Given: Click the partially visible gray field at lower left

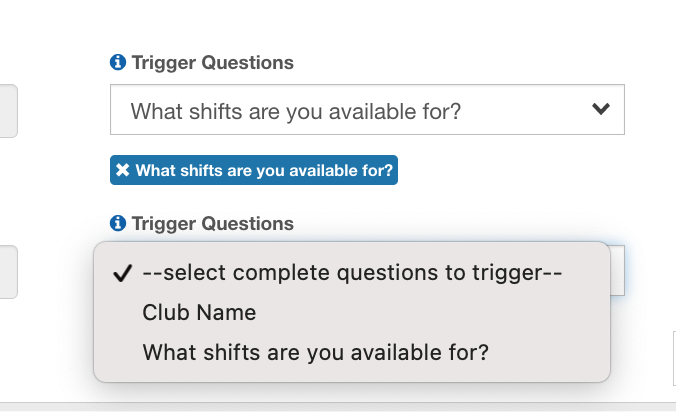Looking at the screenshot, I should tap(8, 272).
